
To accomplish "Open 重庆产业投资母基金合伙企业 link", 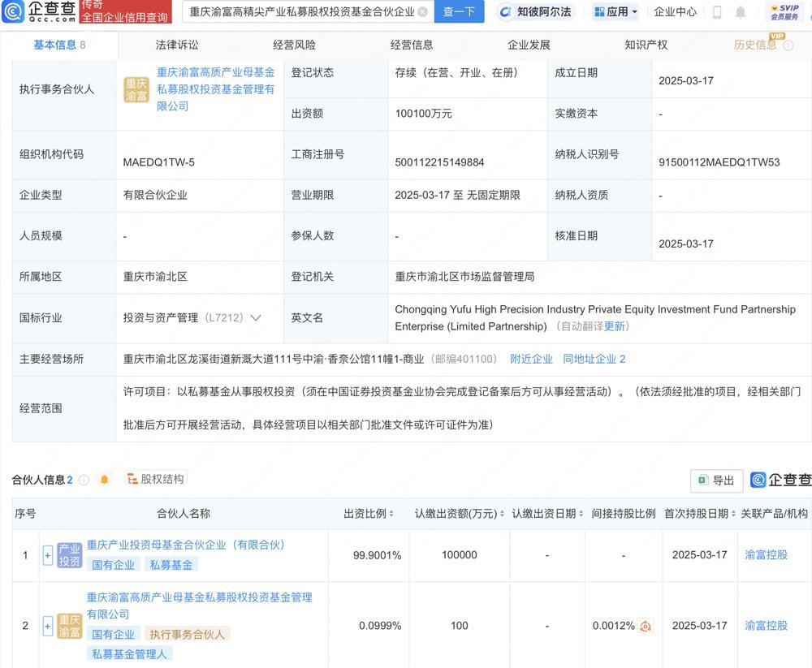I will tap(185, 545).
